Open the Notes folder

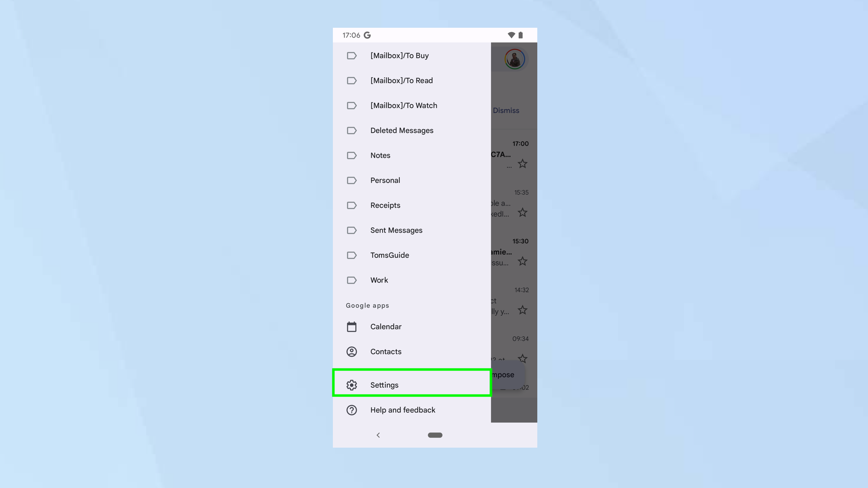[x=380, y=155]
